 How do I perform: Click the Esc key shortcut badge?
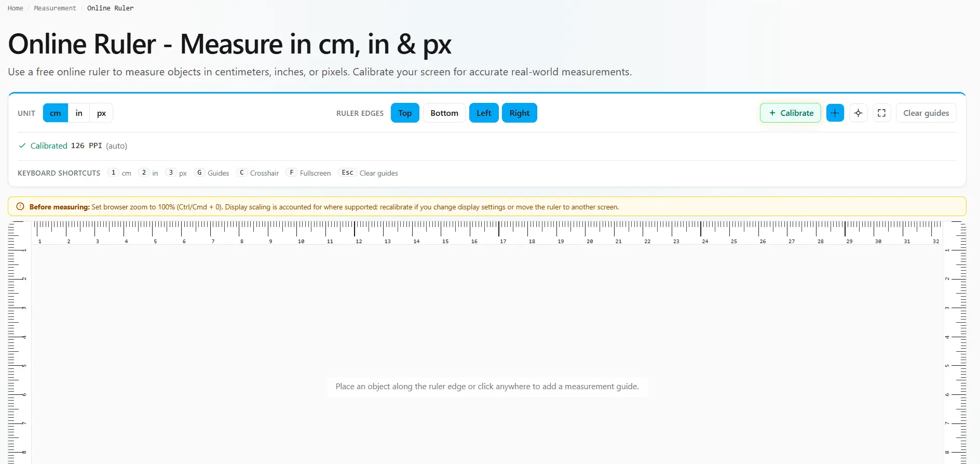pyautogui.click(x=347, y=173)
